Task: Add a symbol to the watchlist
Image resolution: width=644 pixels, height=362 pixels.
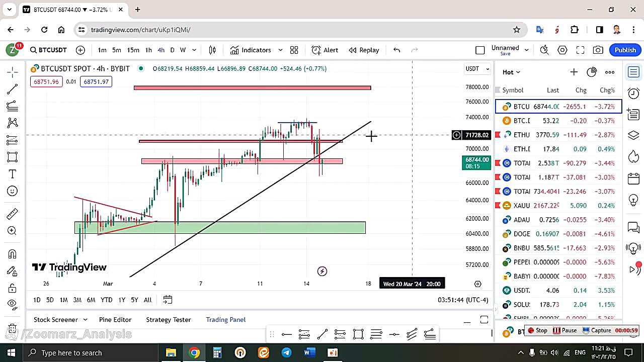Action: (x=574, y=72)
